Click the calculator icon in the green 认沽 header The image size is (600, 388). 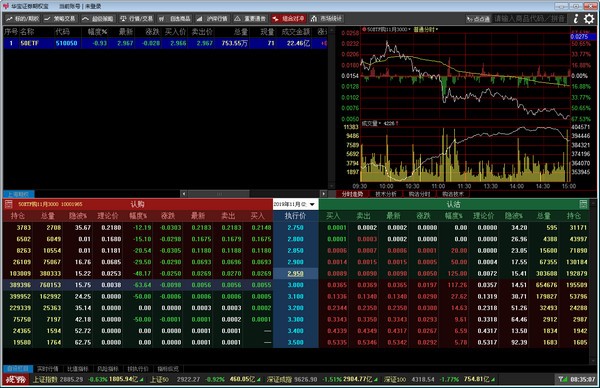pyautogui.click(x=583, y=204)
